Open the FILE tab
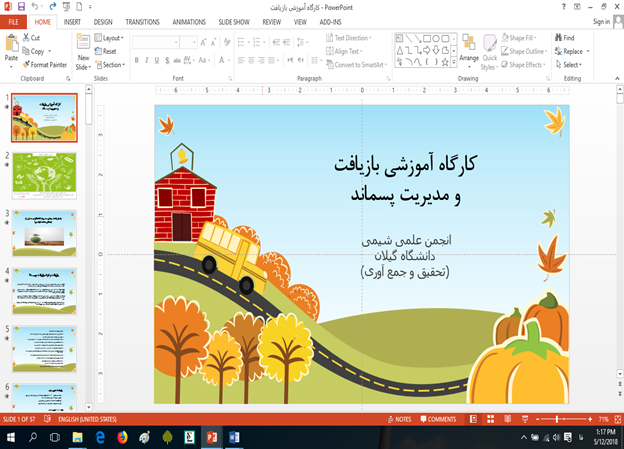The height and width of the screenshot is (449, 624). coord(15,21)
